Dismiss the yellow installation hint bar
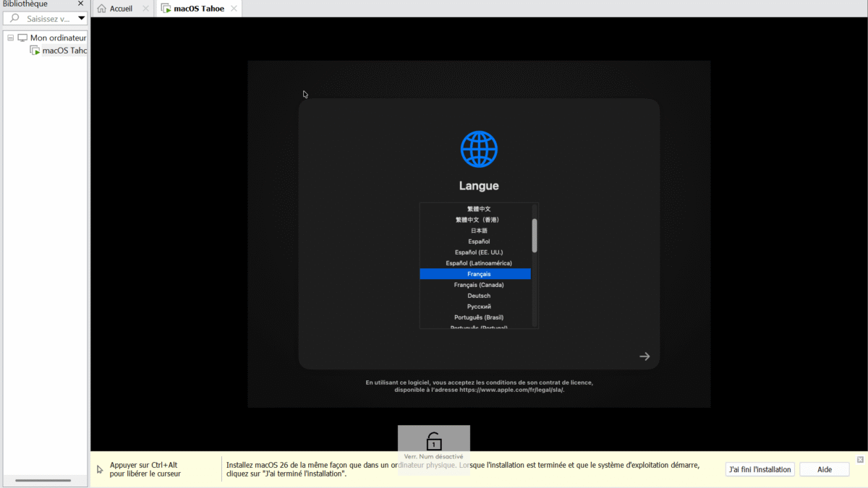Screen dimensions: 868x488 pos(860,460)
